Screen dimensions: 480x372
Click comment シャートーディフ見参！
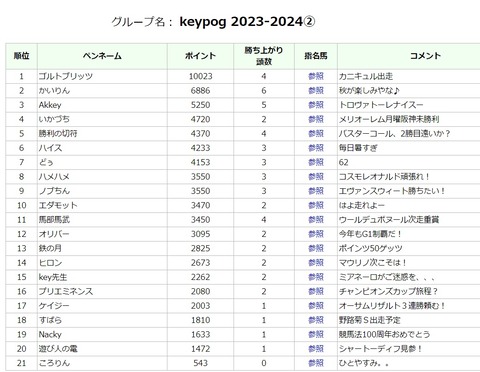pos(381,349)
